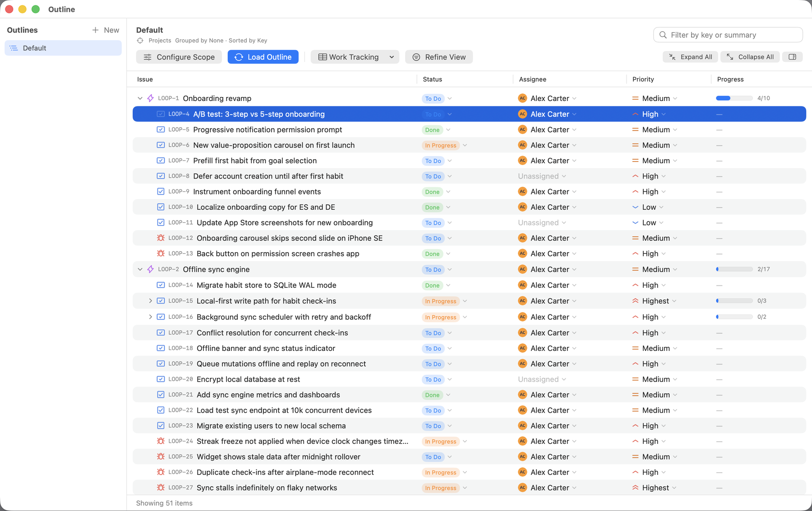Sort by the Assignee column header

click(532, 79)
